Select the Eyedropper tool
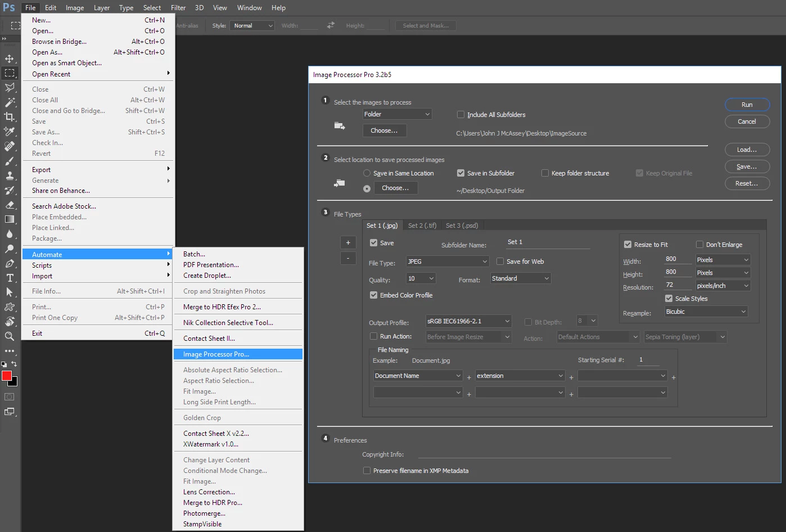The height and width of the screenshot is (532, 786). pyautogui.click(x=10, y=132)
